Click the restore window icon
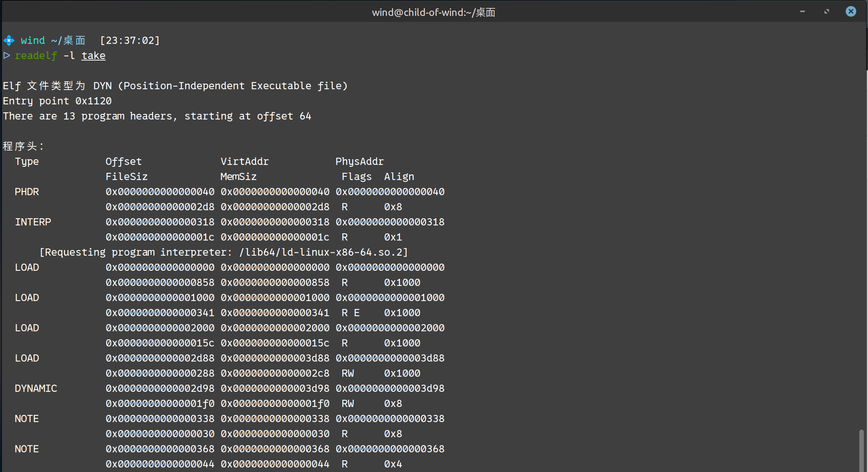Screen dimensions: 868x472 click(x=826, y=12)
